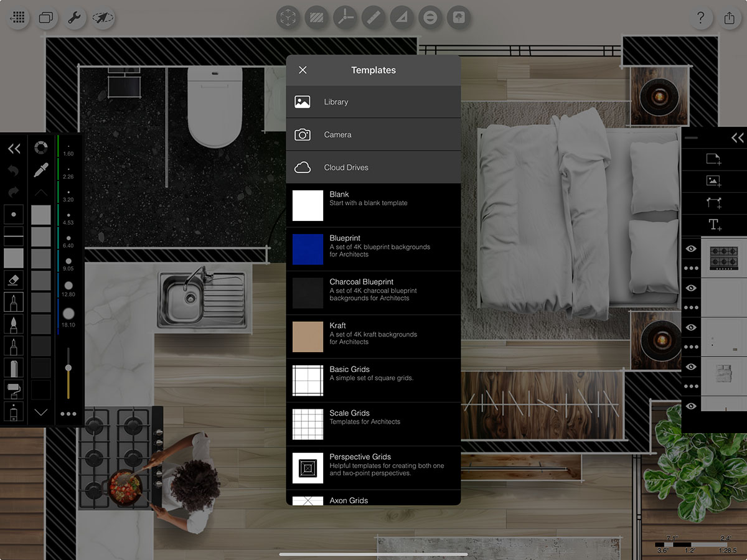This screenshot has height=560, width=747.
Task: Open the wrench settings icon
Action: 74,18
